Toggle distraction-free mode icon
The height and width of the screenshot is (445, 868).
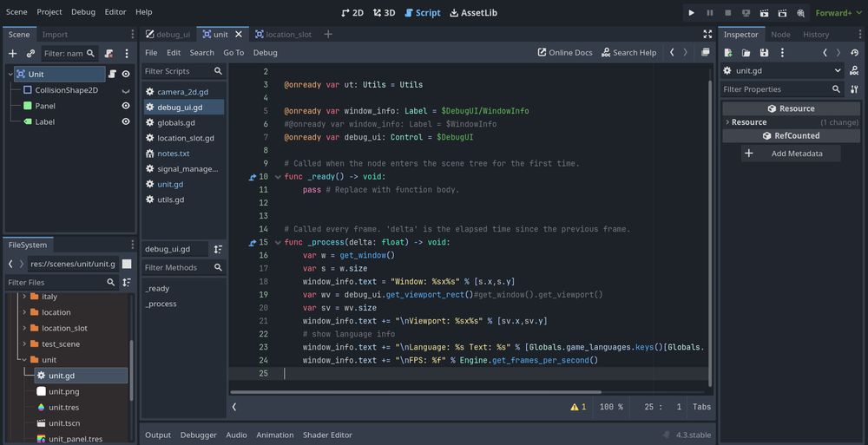click(x=707, y=35)
